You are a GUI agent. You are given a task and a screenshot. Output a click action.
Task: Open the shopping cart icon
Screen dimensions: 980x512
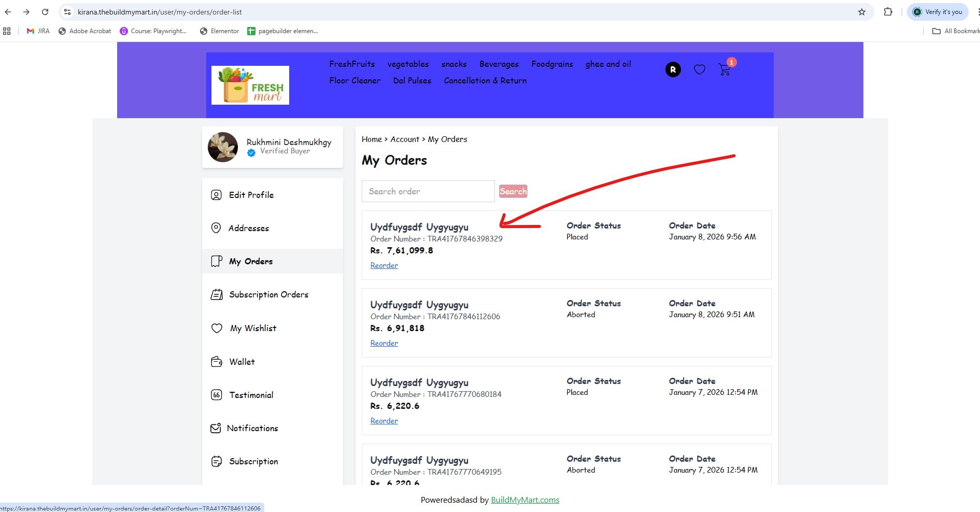725,69
